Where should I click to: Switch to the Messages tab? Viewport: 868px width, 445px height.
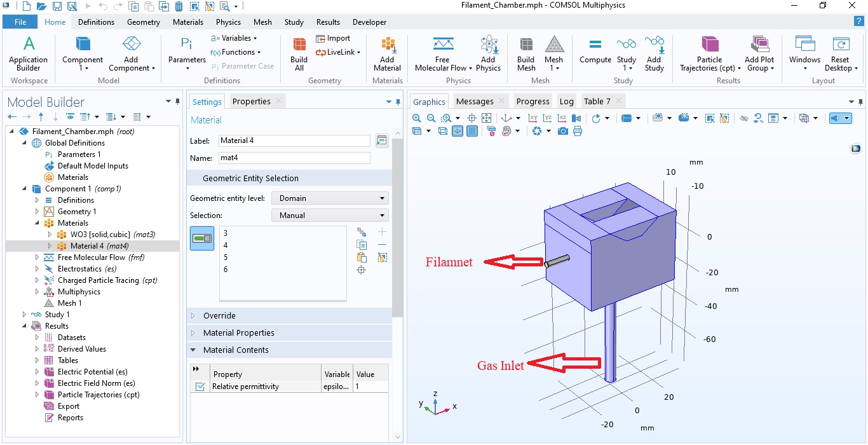475,102
